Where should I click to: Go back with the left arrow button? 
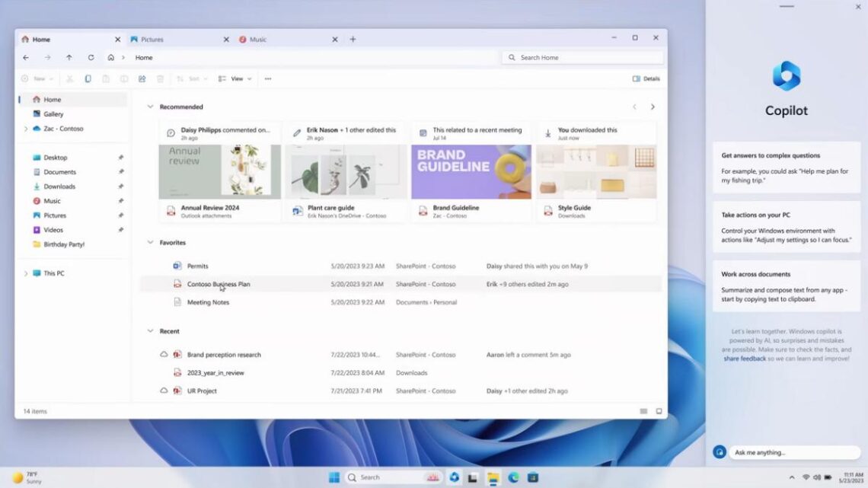[x=26, y=58]
